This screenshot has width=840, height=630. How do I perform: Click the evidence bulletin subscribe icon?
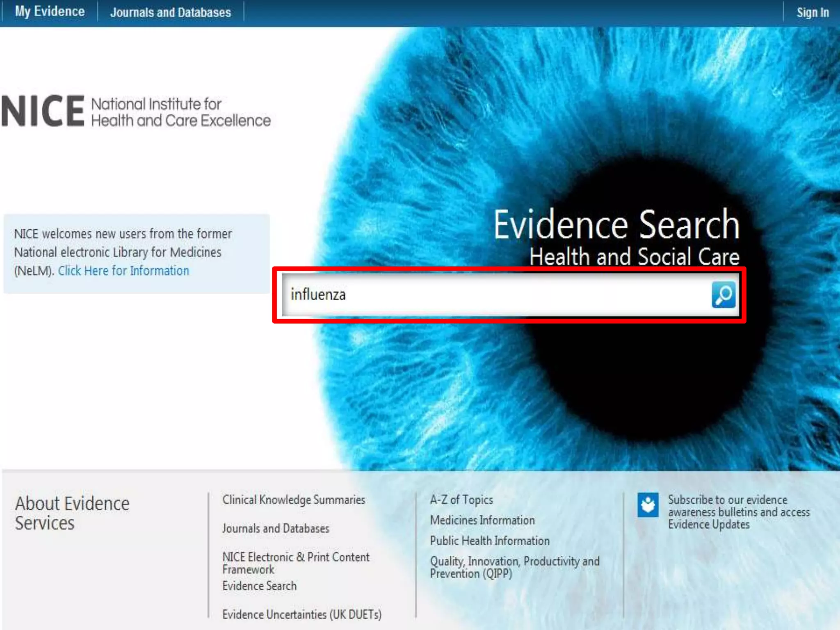coord(648,505)
